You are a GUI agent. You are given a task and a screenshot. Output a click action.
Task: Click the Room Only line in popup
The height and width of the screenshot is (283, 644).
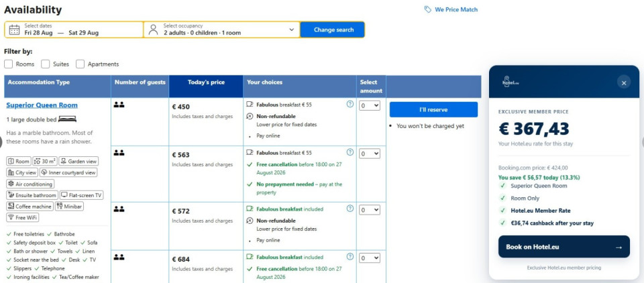click(x=525, y=199)
